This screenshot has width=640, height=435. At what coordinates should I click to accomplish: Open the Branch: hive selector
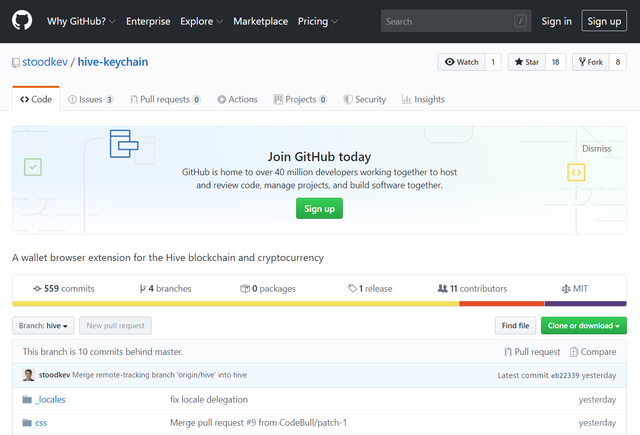43,326
